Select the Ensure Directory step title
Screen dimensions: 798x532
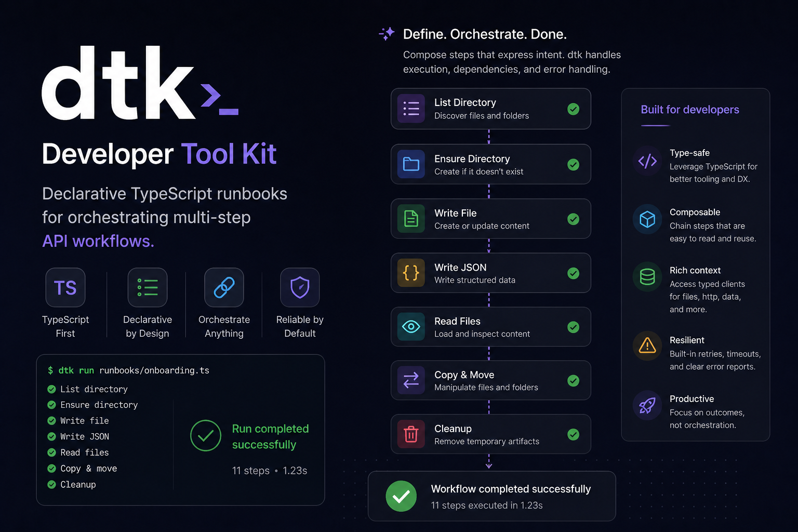point(472,158)
